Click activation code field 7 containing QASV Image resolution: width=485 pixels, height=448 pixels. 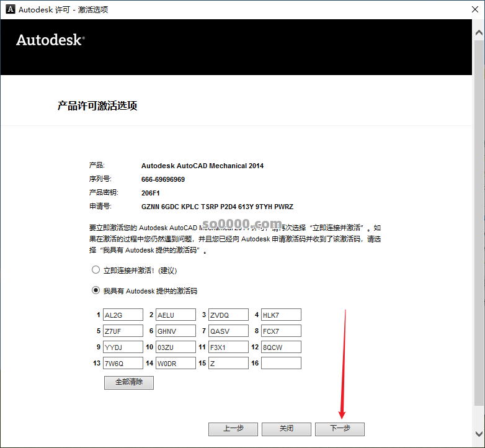pos(228,331)
